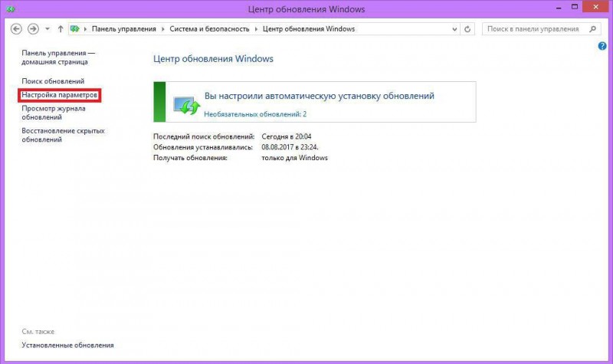Click the Получать обновления label

190,158
